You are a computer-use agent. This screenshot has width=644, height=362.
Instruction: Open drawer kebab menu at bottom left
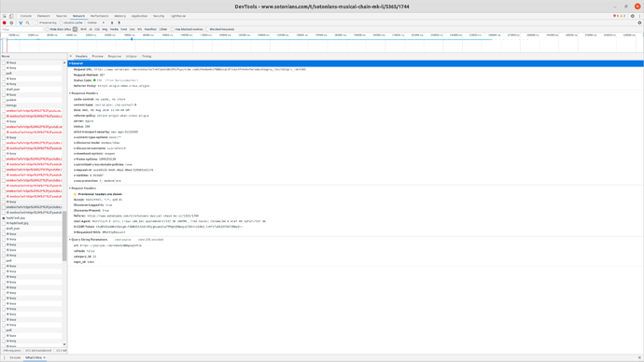(4, 358)
